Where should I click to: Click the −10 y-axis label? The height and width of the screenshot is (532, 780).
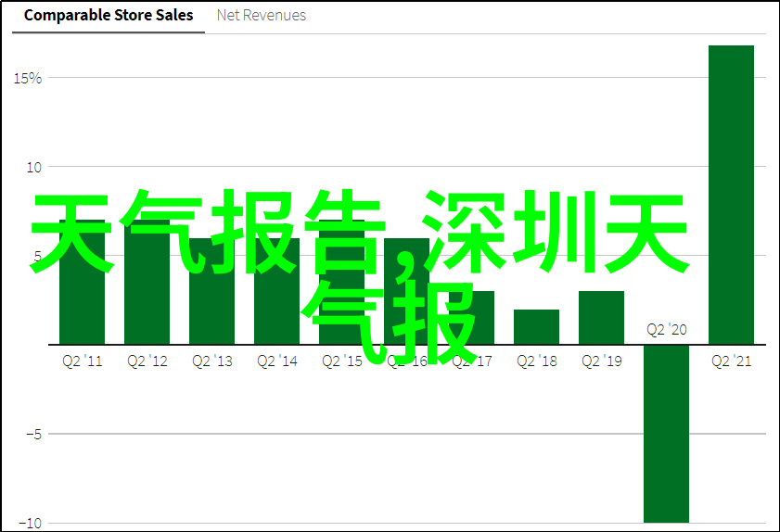31,523
